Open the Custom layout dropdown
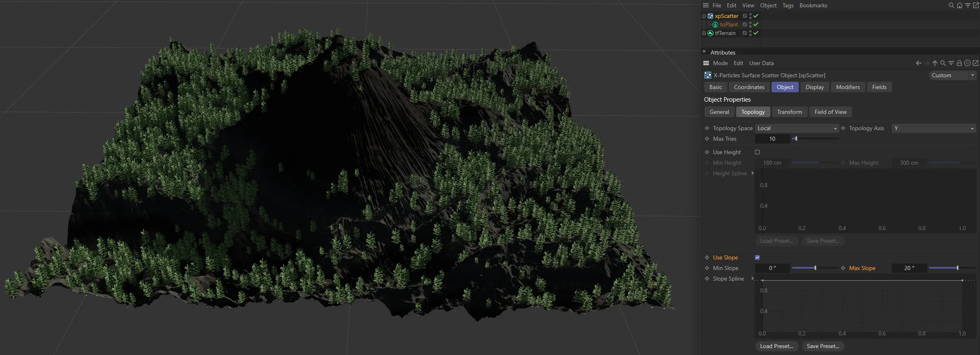This screenshot has width=980, height=355. 952,75
